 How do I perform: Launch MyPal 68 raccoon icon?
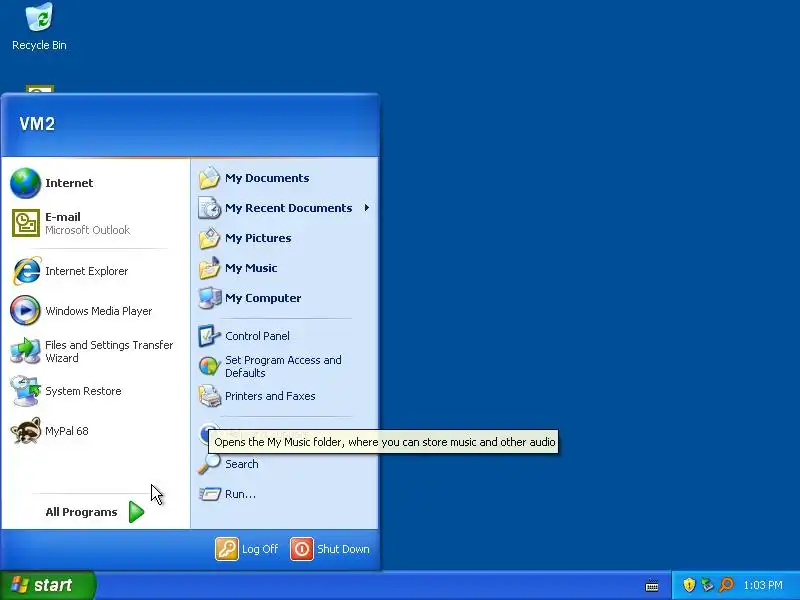tap(26, 431)
